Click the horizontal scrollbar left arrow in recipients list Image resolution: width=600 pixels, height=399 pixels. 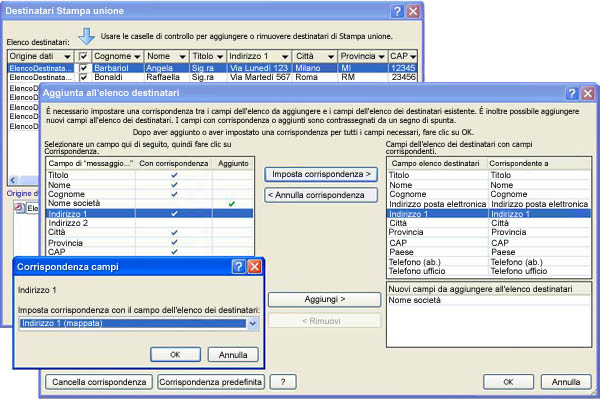pos(13,180)
